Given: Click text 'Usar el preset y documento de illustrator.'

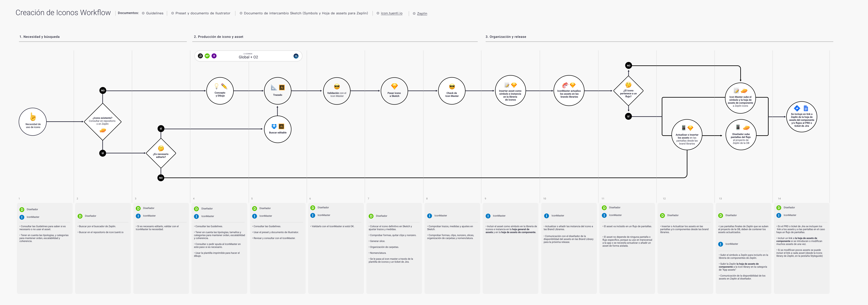Looking at the screenshot, I should [276, 232].
